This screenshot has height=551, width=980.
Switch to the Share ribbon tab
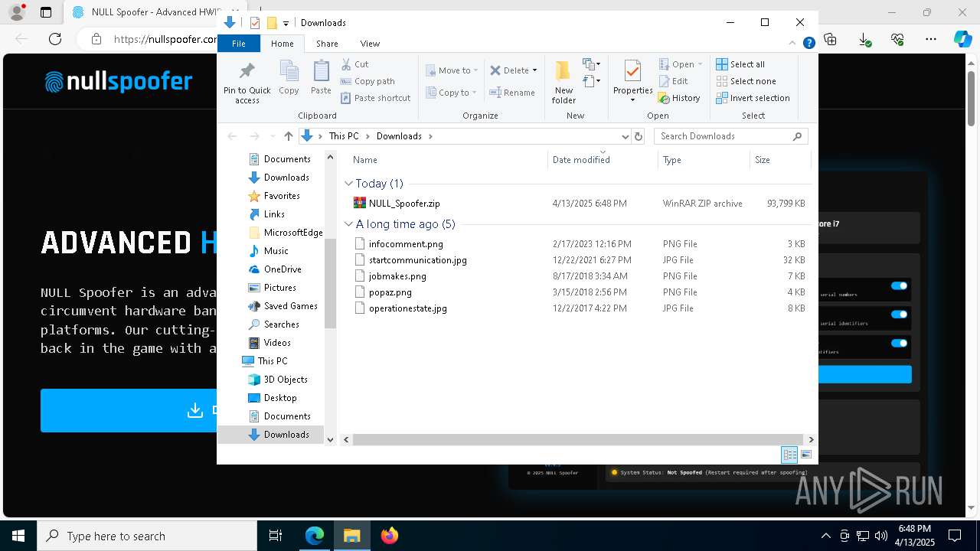327,44
